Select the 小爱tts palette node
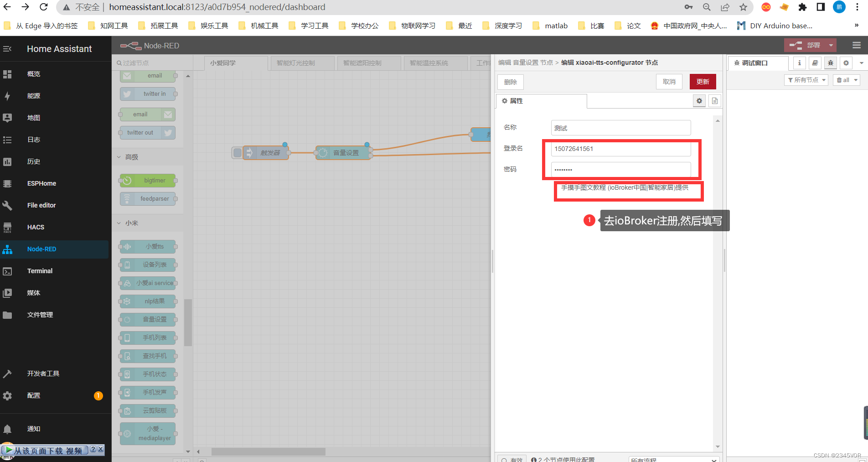The image size is (868, 462). 148,247
